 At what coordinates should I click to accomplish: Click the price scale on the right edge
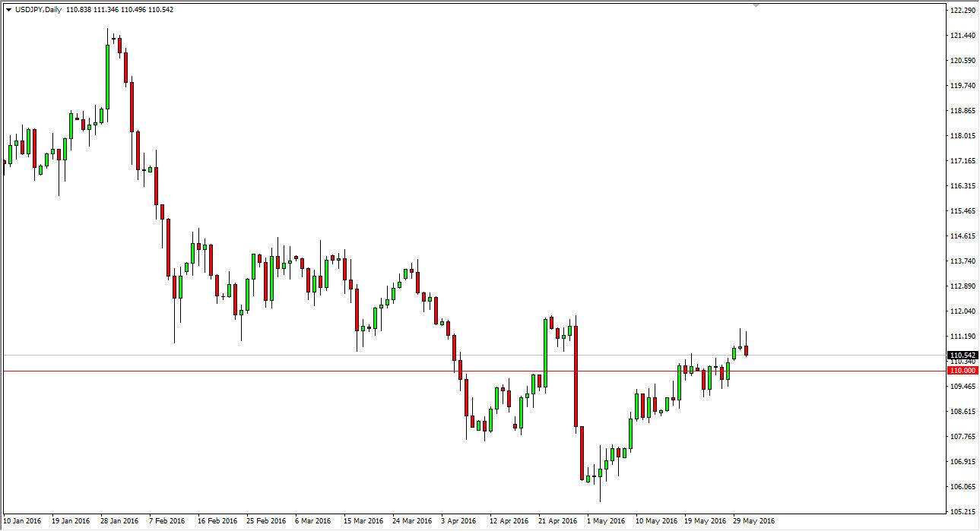(x=959, y=266)
